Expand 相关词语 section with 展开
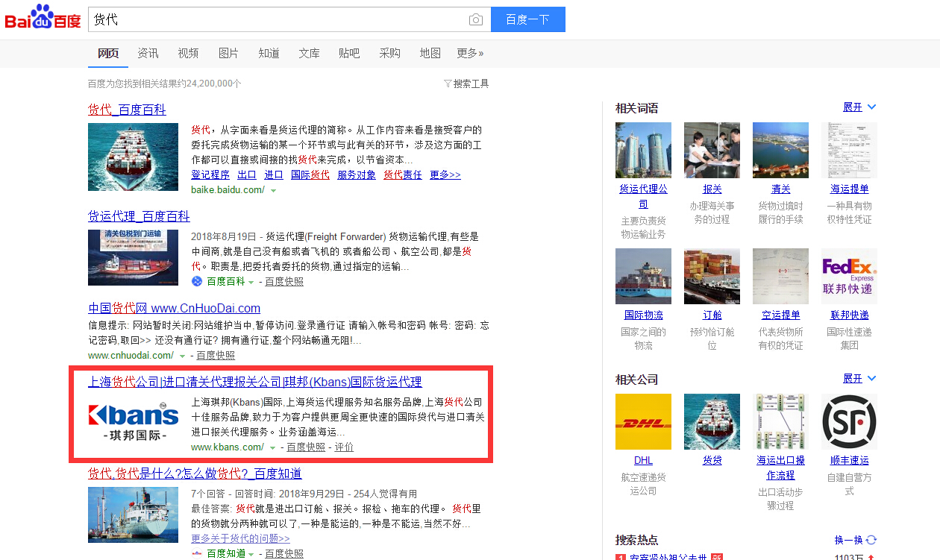940x560 pixels. tap(859, 107)
